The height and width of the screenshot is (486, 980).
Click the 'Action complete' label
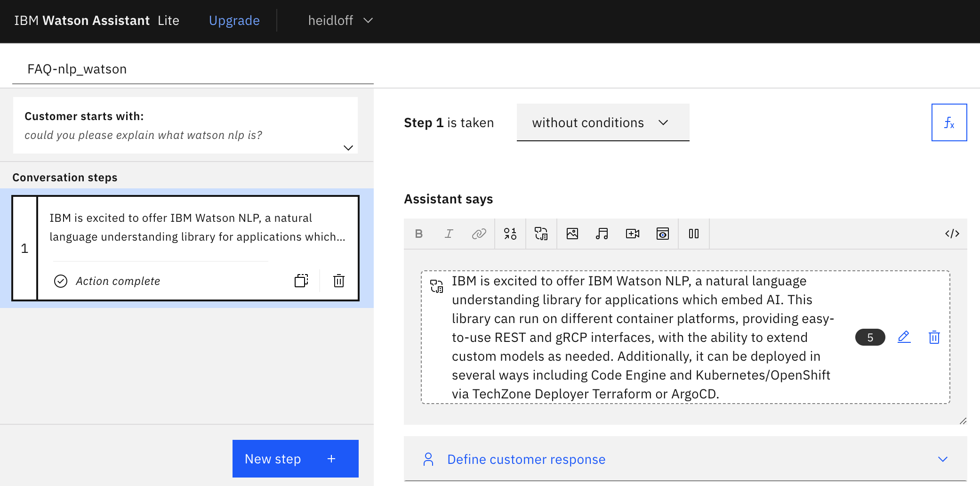point(118,281)
